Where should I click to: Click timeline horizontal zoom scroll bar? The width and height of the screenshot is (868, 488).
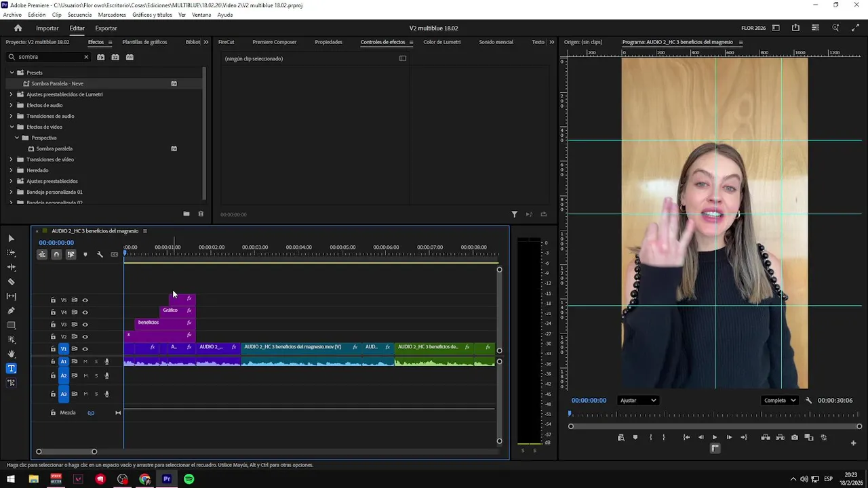click(66, 451)
